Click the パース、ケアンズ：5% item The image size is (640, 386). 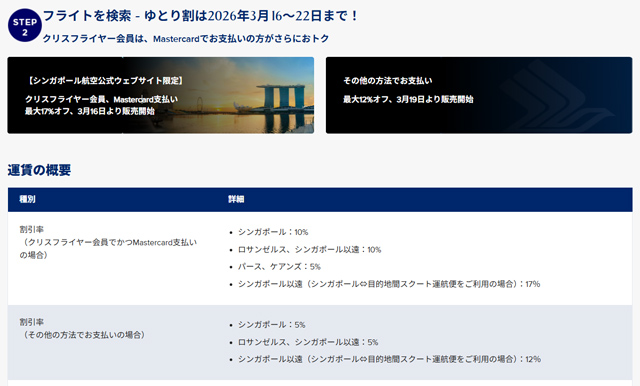279,267
